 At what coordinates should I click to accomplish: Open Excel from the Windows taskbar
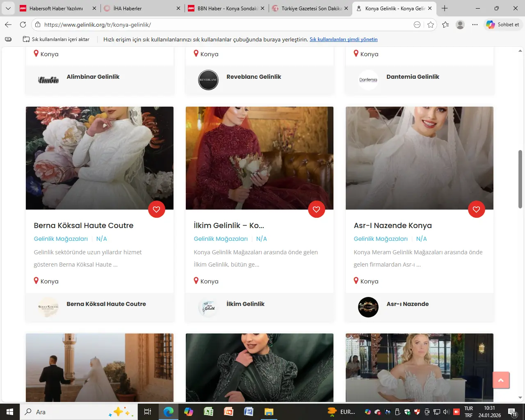[x=208, y=411]
